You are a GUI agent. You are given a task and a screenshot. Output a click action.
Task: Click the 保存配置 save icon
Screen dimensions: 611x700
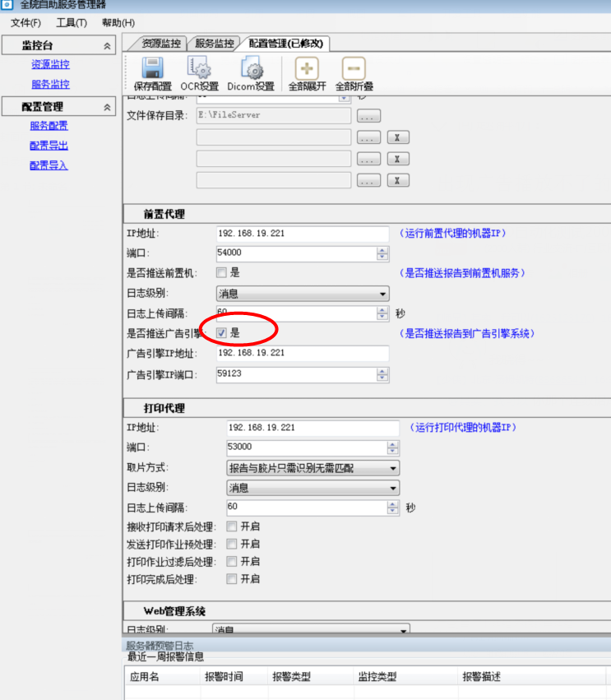152,69
